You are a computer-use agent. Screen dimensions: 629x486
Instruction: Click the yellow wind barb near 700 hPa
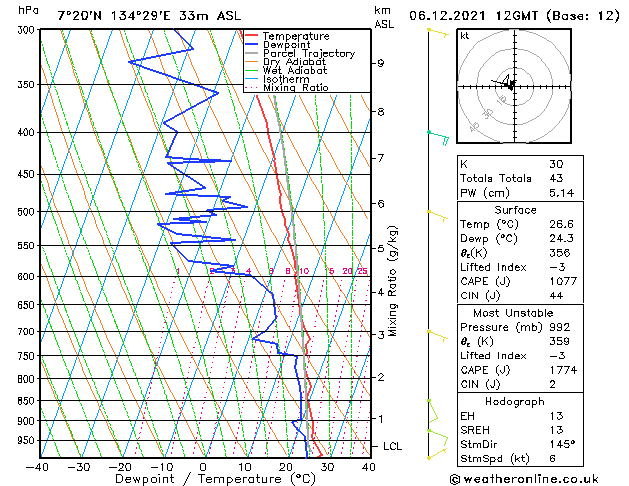coord(438,336)
